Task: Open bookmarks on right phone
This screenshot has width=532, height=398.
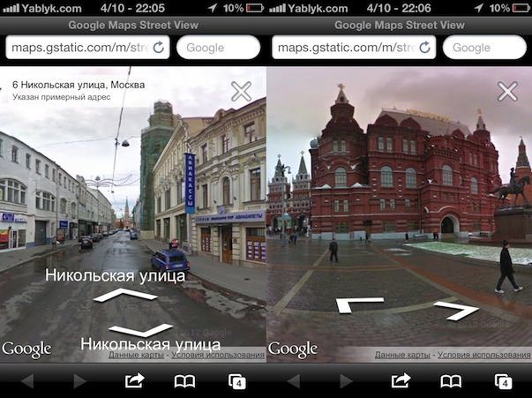Action: [451, 381]
